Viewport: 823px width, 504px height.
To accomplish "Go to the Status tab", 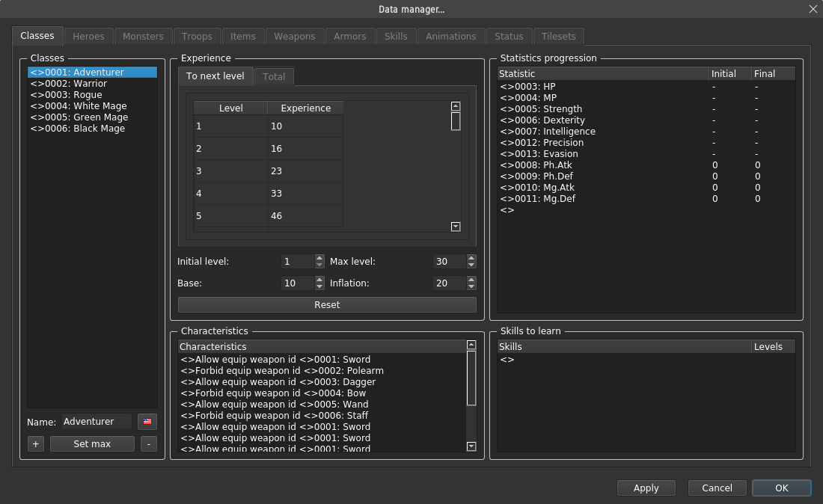I will pyautogui.click(x=509, y=36).
